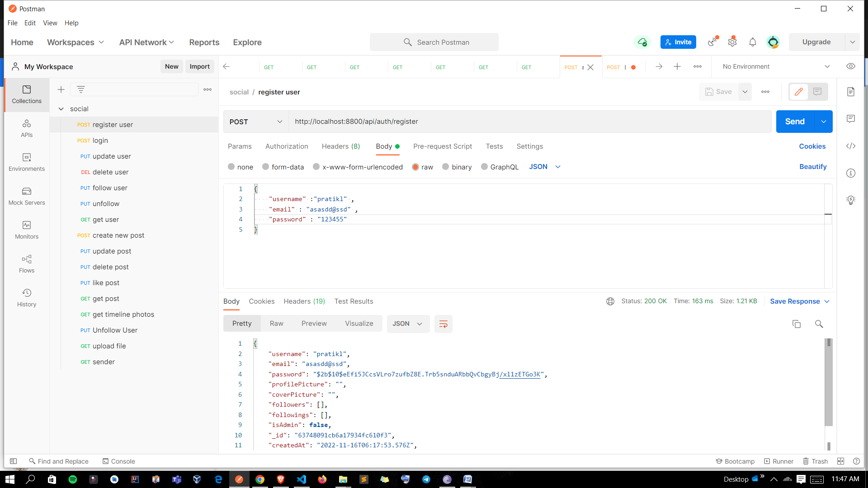Click the Beautify link
This screenshot has height=488, width=868.
tap(812, 166)
